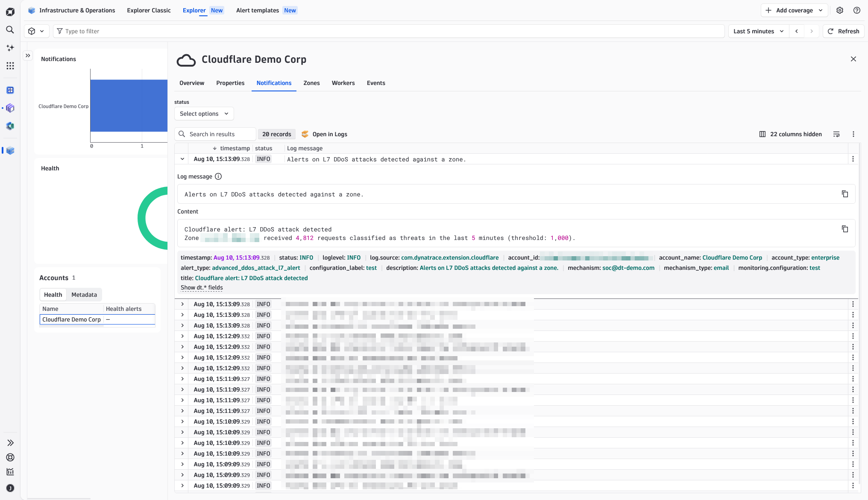868x500 pixels.
Task: Click the 20 records count label
Action: 276,134
